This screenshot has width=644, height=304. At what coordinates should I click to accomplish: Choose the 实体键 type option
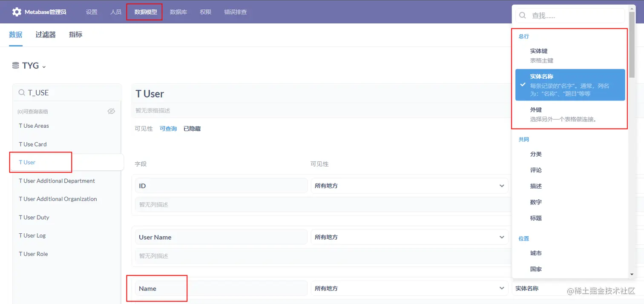[x=570, y=55]
